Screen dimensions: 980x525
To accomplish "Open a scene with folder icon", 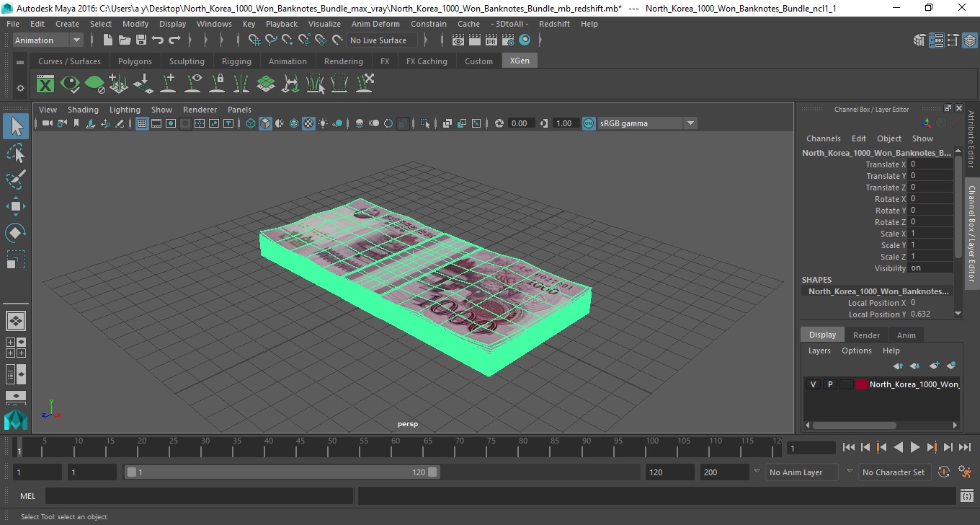I will point(124,40).
